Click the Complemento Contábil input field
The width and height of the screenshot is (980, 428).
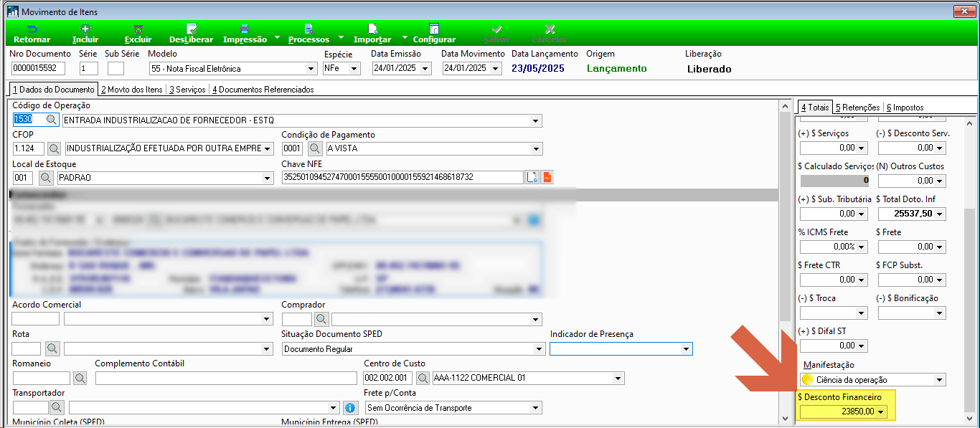coord(226,378)
